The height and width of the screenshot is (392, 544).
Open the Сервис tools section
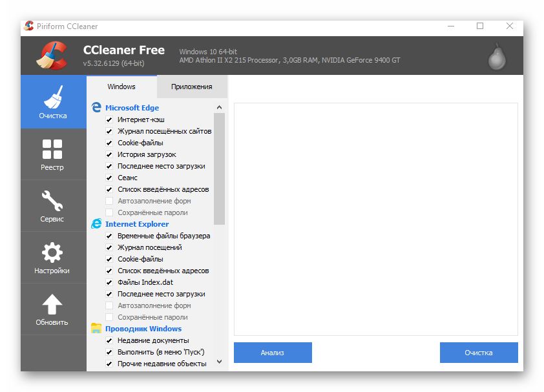53,206
